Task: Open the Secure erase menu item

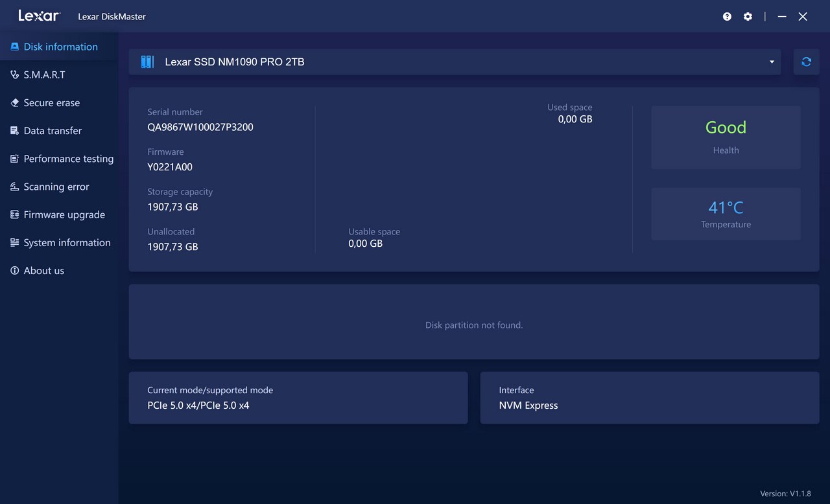Action: click(52, 102)
